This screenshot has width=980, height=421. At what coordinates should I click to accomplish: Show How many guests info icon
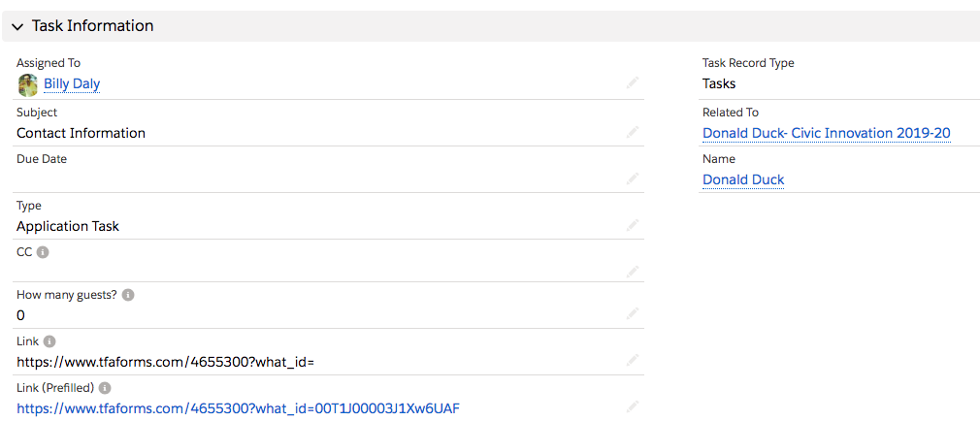pos(128,295)
